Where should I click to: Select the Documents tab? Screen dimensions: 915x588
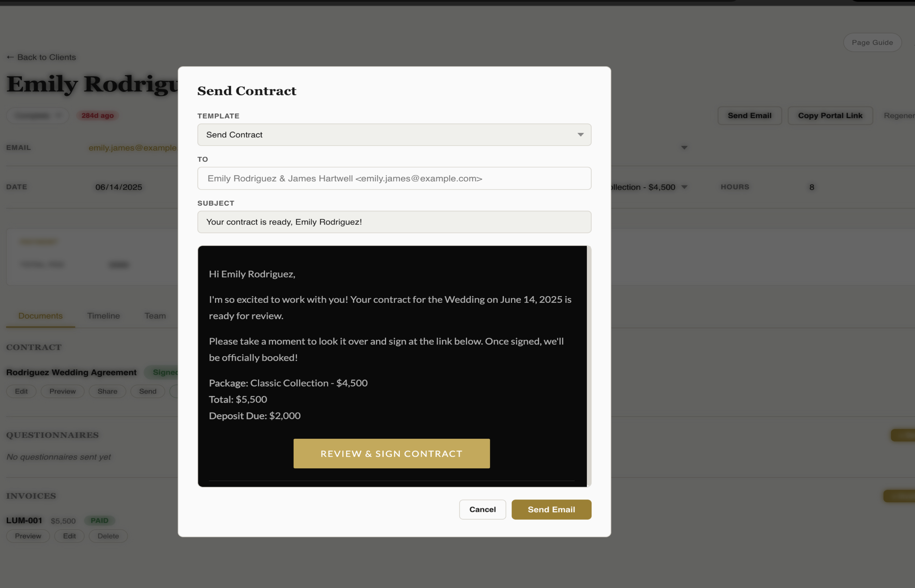[40, 316]
